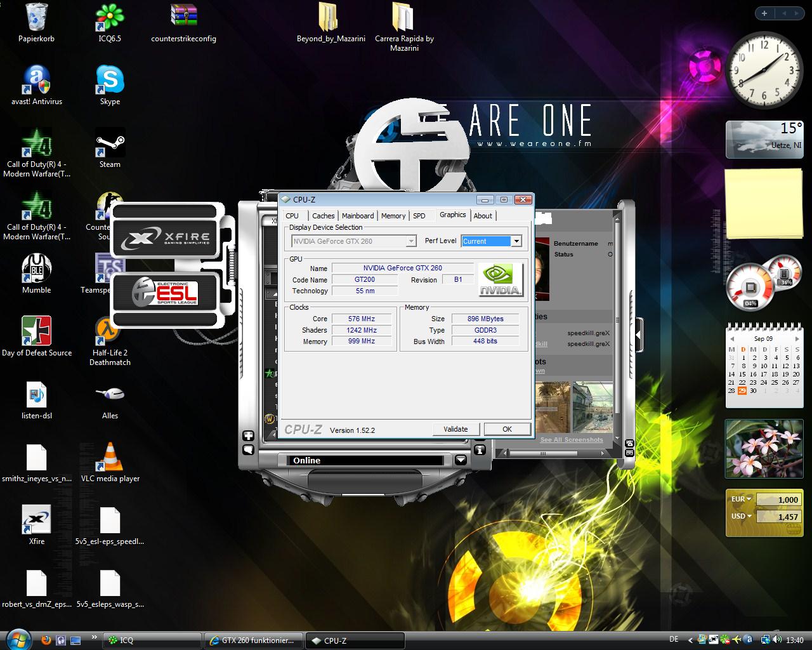Click the DE language indicator in taskbar
This screenshot has height=650, width=812.
pos(674,640)
